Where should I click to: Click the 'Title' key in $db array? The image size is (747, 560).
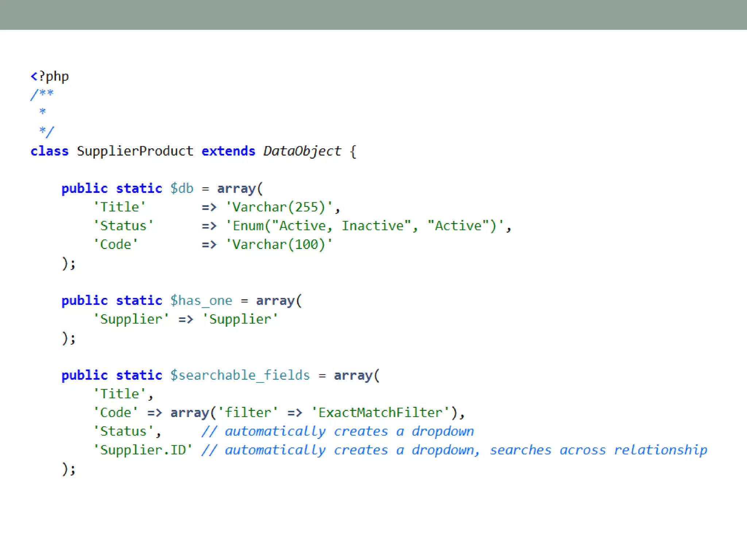coord(119,207)
